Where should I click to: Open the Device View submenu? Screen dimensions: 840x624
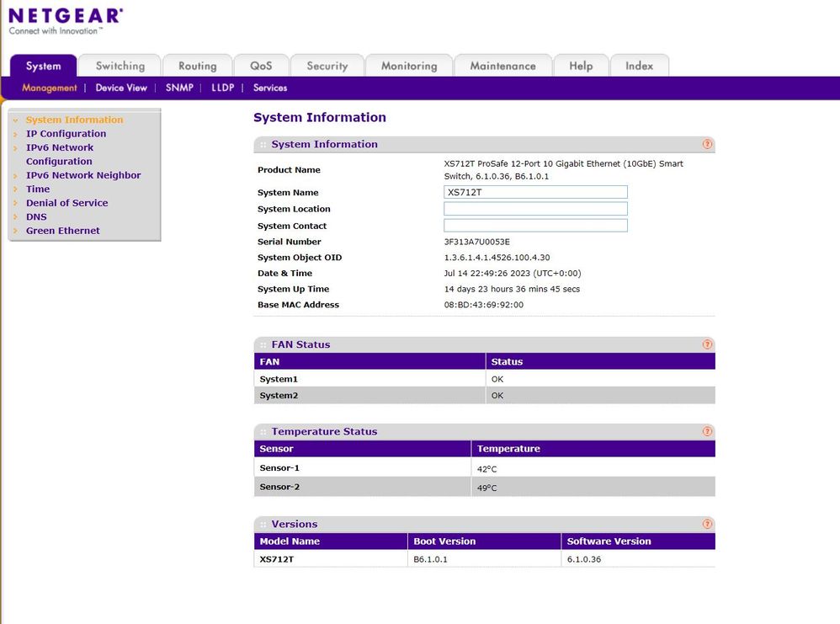pos(121,88)
